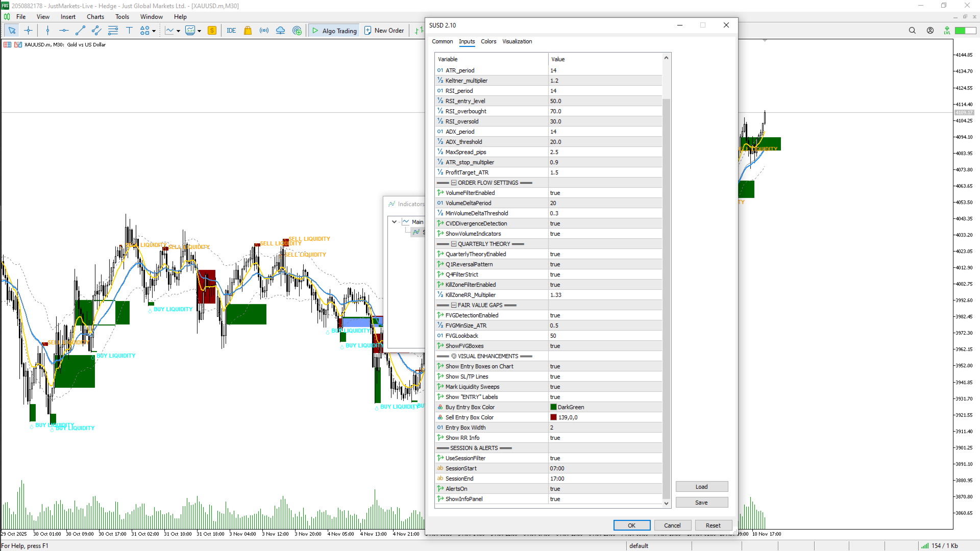Open the MetaEditor IDE
Image resolution: width=980 pixels, height=551 pixels.
coord(231,31)
